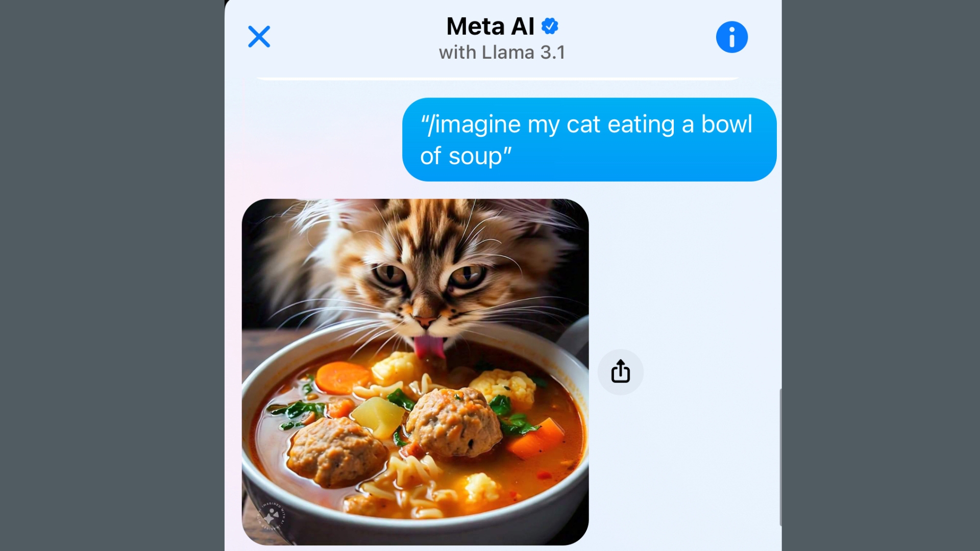Click the gray backdrop right of the chat
This screenshot has height=551, width=980.
[881, 275]
